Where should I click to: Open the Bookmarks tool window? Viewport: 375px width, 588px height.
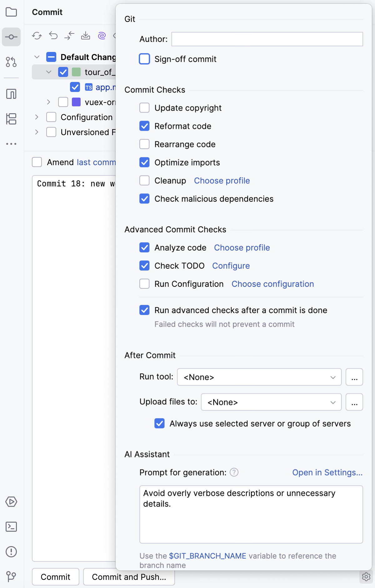click(x=11, y=94)
